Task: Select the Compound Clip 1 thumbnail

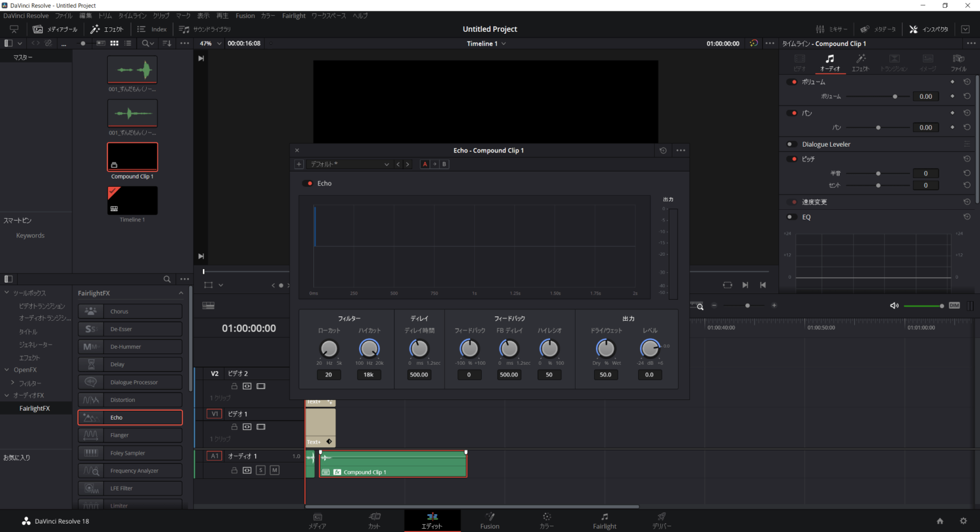Action: (x=132, y=156)
